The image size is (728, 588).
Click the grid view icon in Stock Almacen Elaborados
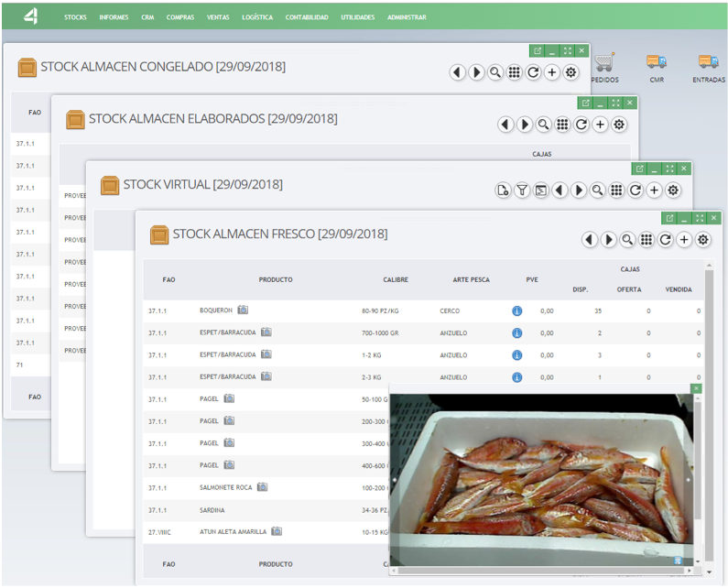(x=562, y=125)
